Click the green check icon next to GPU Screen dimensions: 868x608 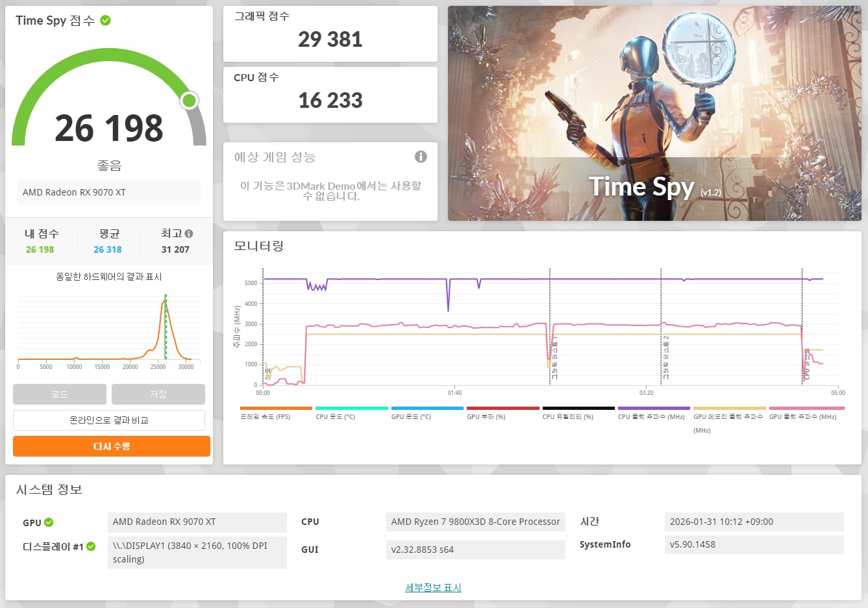49,522
